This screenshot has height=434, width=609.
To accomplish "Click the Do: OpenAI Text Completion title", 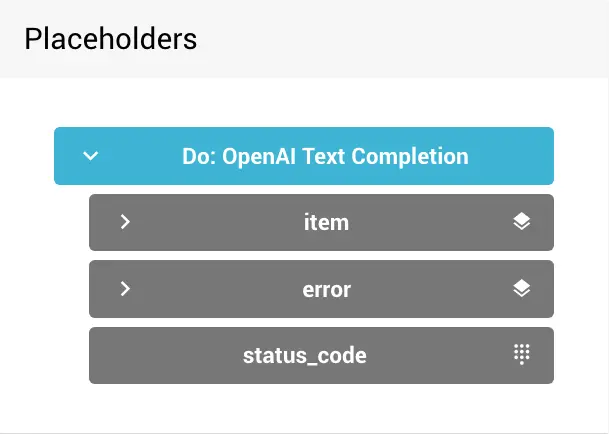I will coord(325,156).
